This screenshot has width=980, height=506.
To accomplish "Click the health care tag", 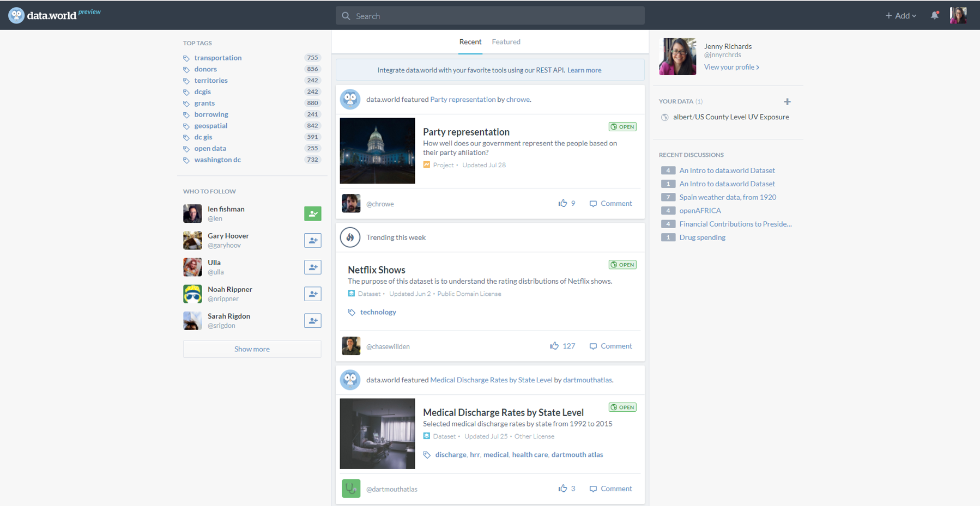I will (530, 455).
